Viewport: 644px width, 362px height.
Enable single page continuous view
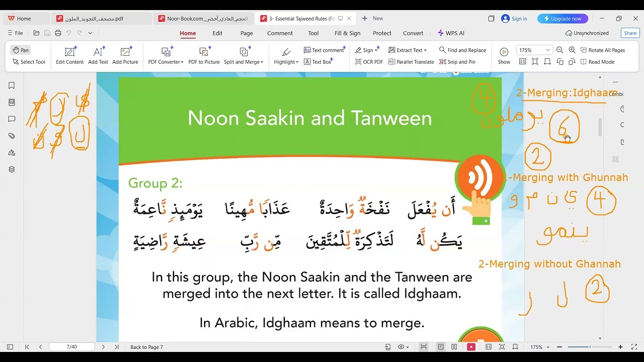[441, 347]
